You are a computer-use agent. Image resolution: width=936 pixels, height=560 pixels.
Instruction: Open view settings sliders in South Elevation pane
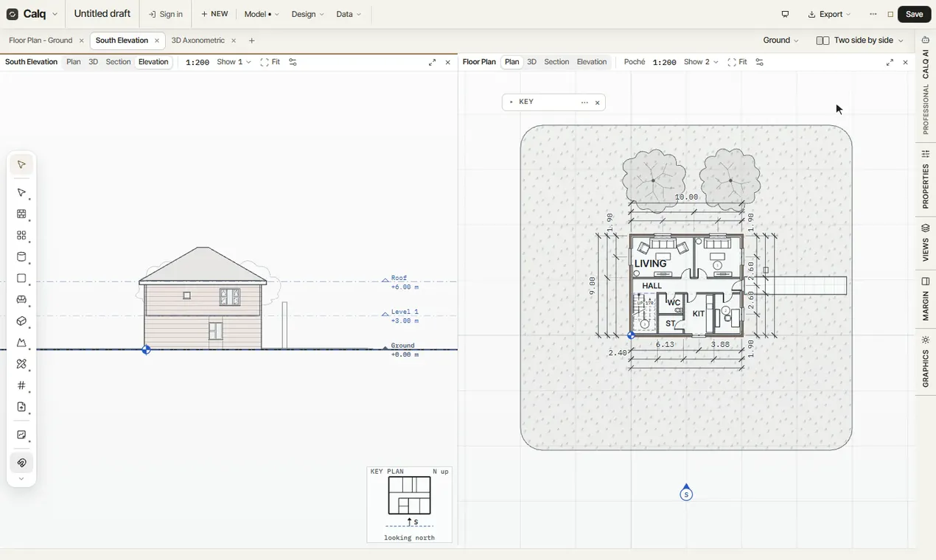(x=293, y=63)
